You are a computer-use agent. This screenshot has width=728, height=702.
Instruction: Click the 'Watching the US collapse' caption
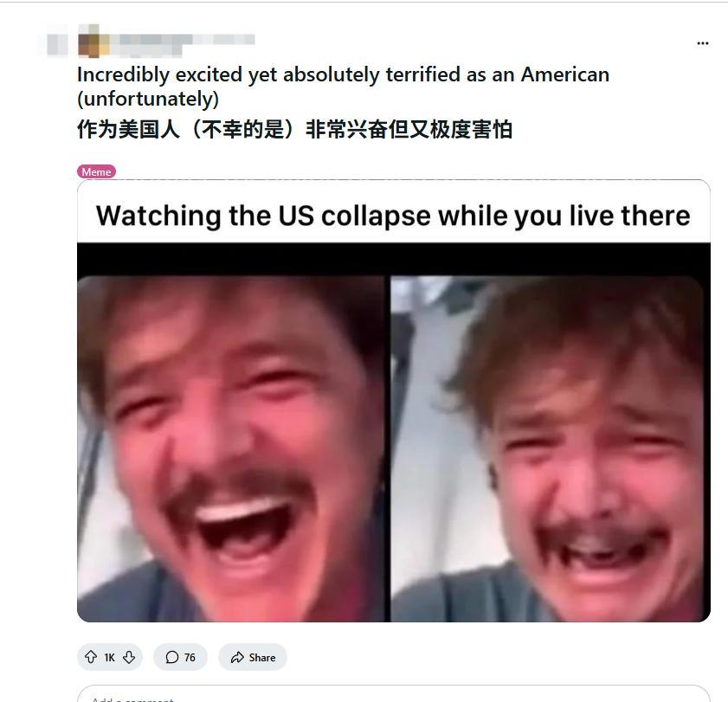click(x=393, y=216)
